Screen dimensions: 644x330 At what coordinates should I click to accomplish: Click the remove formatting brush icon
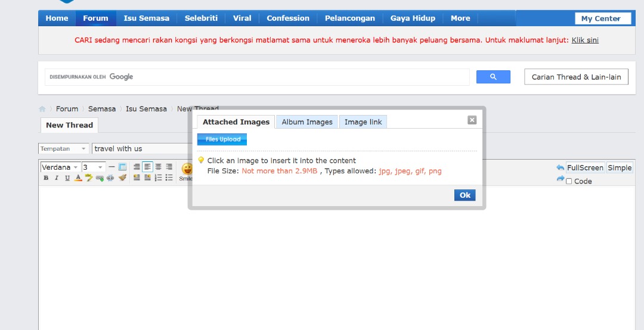point(122,178)
